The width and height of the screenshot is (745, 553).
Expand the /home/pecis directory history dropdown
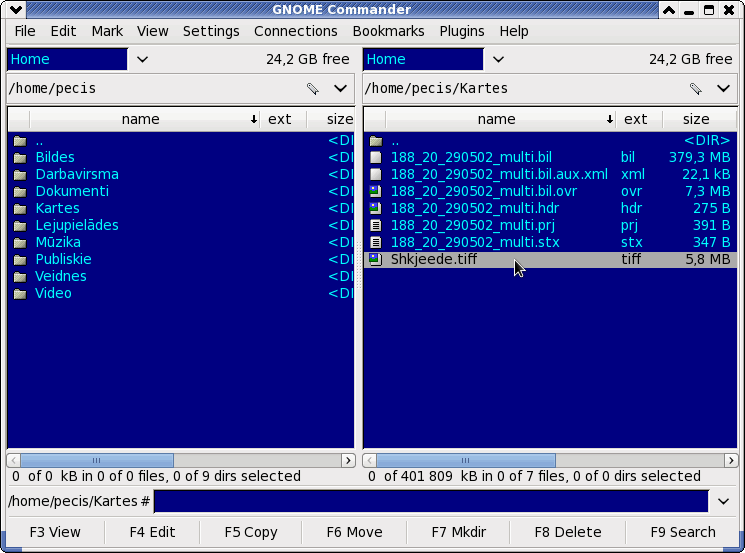point(340,89)
